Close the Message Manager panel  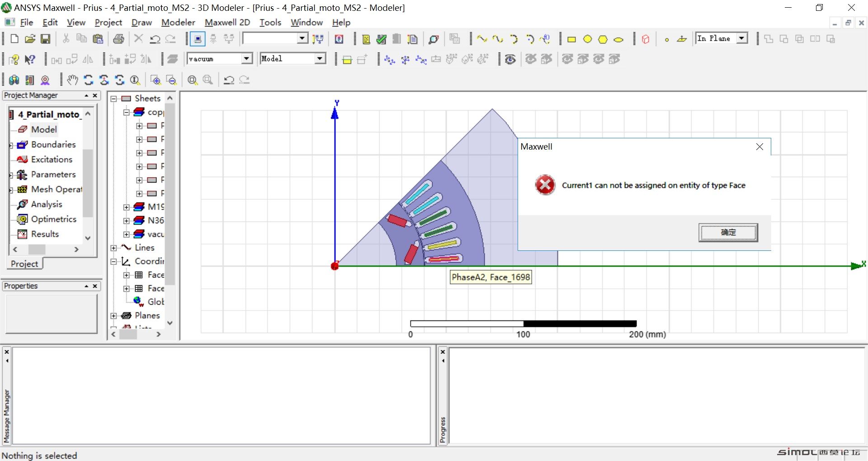(x=7, y=352)
